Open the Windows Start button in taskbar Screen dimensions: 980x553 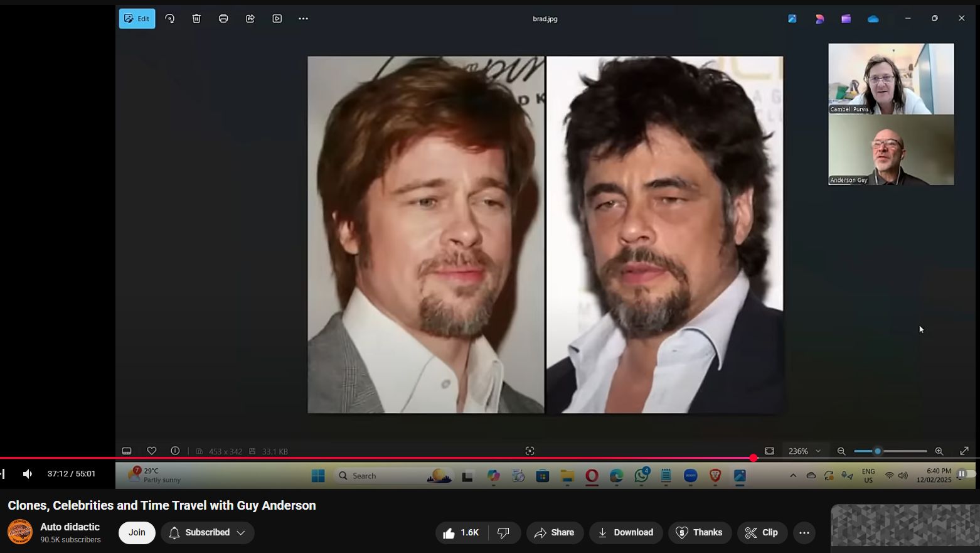coord(318,476)
